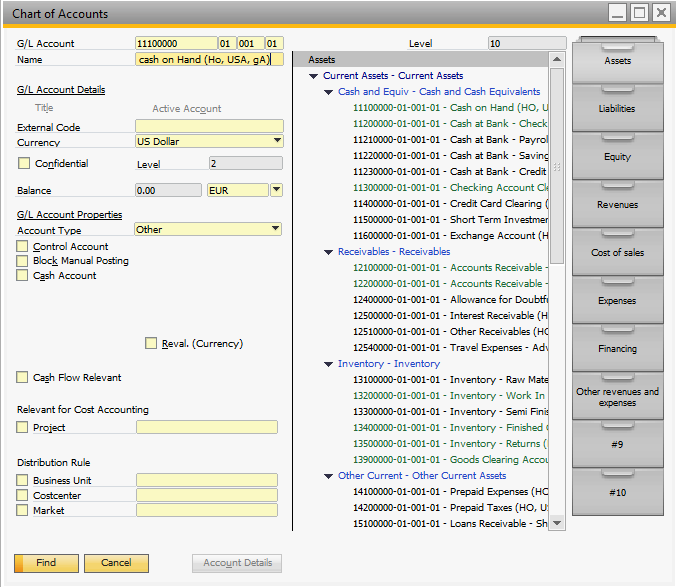Open the Account Type dropdown

276,230
